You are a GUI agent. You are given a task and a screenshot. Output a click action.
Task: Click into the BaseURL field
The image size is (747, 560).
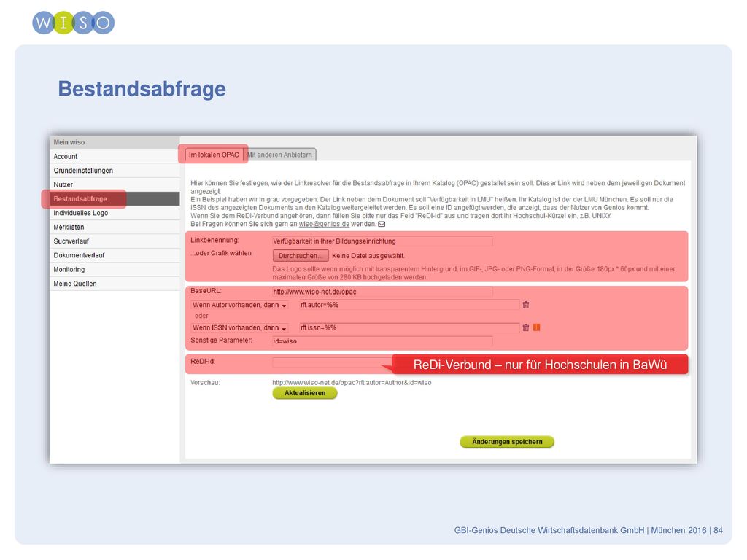[x=382, y=292]
